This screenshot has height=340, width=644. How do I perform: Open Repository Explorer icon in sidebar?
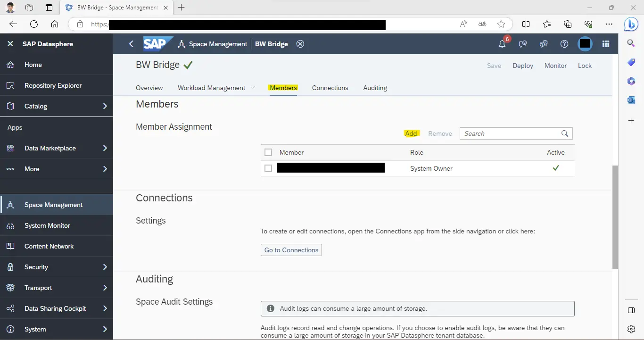(x=10, y=85)
